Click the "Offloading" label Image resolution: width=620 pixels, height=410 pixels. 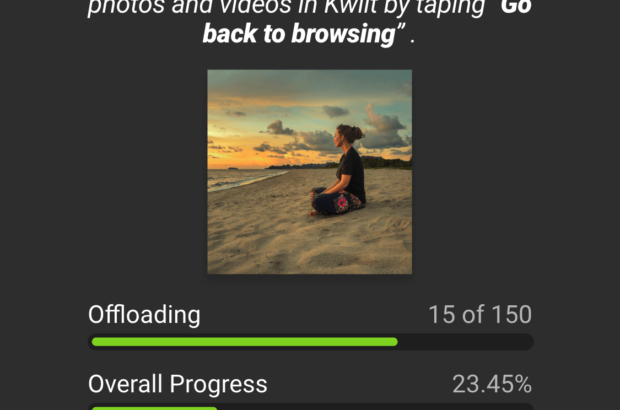(x=144, y=315)
